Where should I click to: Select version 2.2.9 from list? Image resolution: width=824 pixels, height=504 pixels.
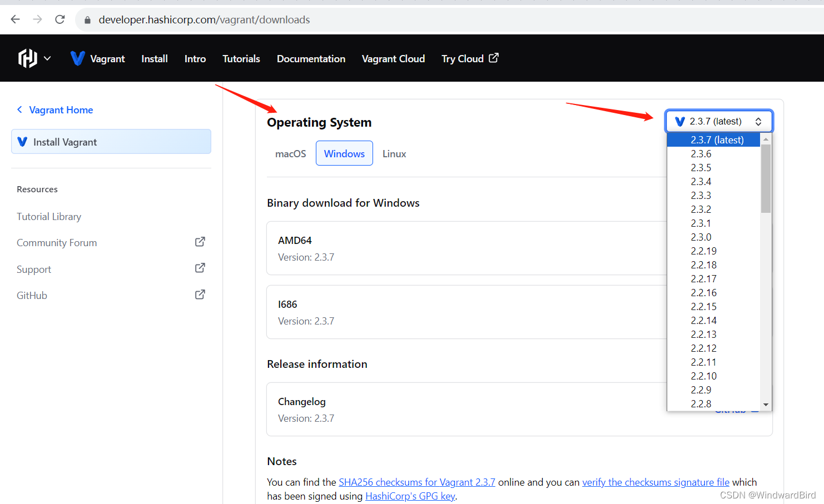(x=713, y=390)
